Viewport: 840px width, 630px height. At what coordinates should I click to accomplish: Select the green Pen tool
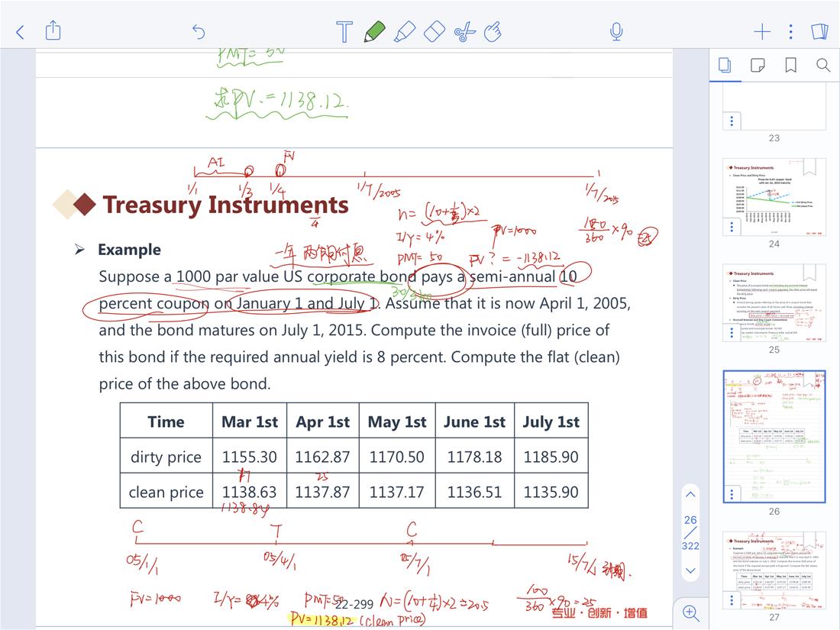pos(374,31)
